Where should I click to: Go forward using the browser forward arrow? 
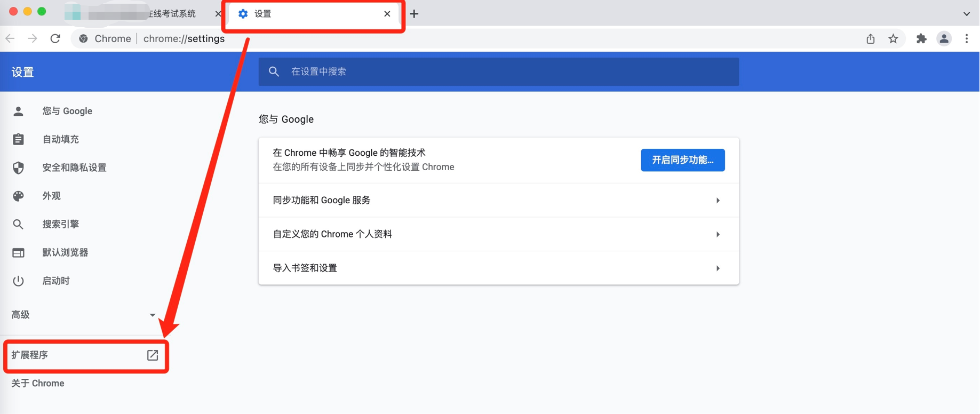coord(33,38)
